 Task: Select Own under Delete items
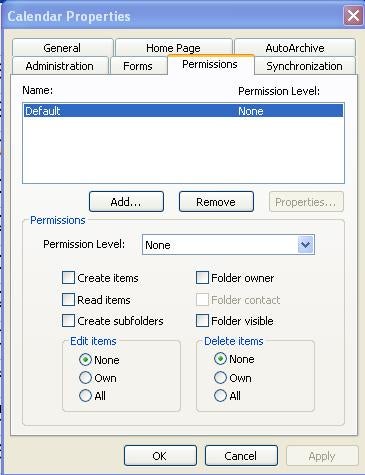pos(220,378)
